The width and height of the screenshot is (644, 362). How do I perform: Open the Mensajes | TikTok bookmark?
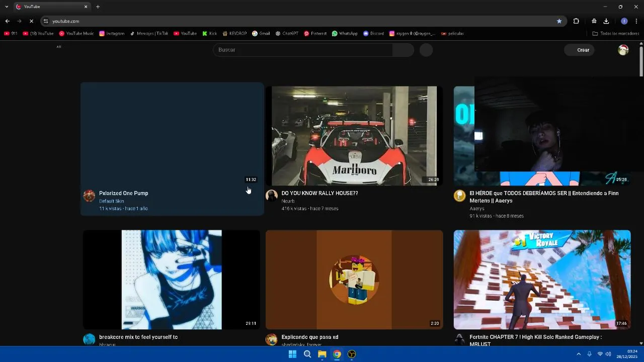149,34
